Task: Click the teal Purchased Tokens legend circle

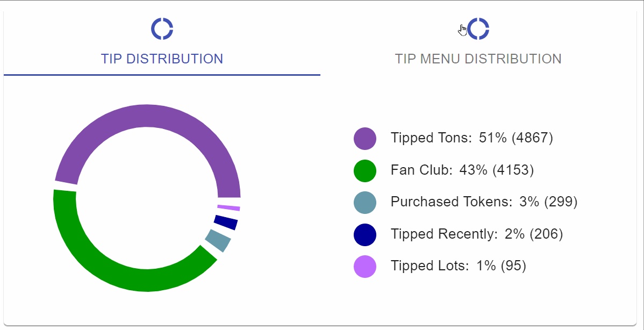Action: pos(364,203)
